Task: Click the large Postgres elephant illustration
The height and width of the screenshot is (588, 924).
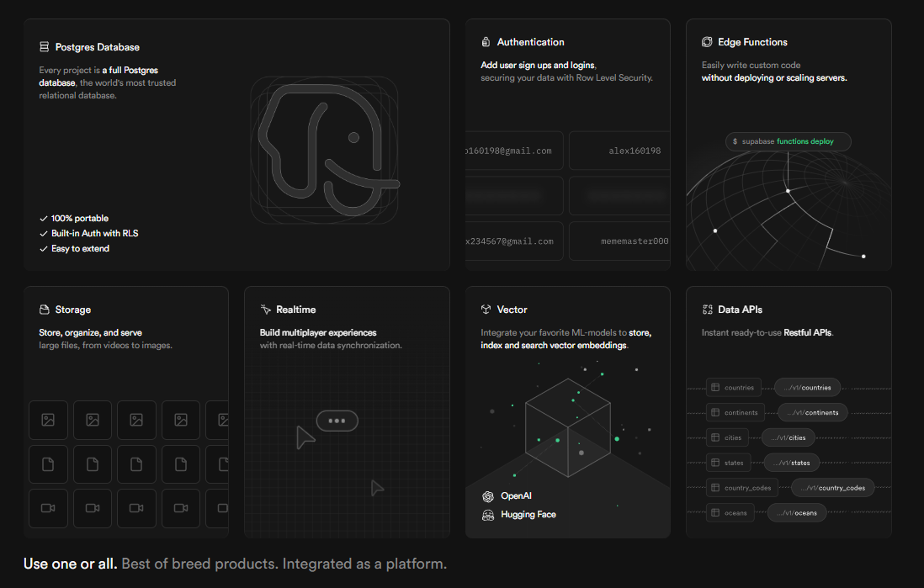Action: 324,153
